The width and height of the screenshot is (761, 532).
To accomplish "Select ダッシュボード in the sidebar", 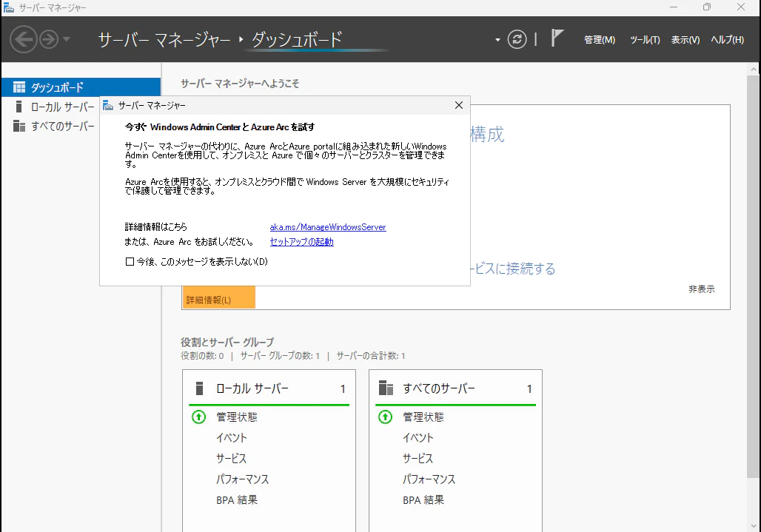I will (81, 87).
